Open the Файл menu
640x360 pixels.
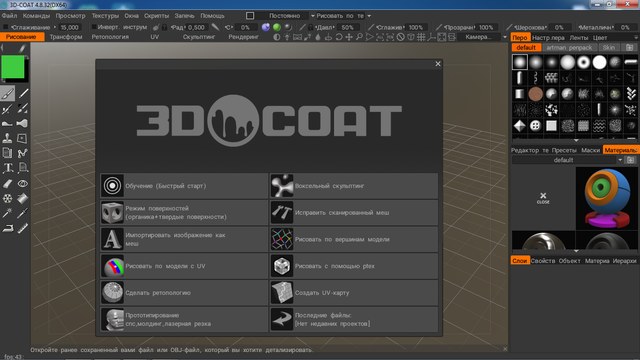coord(9,16)
